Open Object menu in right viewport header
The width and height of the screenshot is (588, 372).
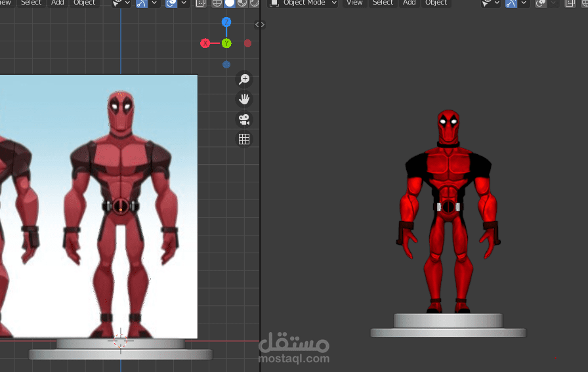click(436, 3)
